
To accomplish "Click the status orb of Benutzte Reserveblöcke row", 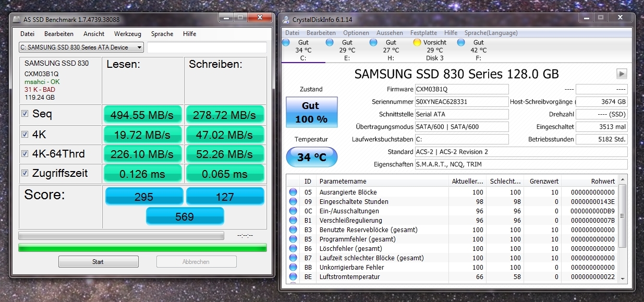I will [293, 229].
